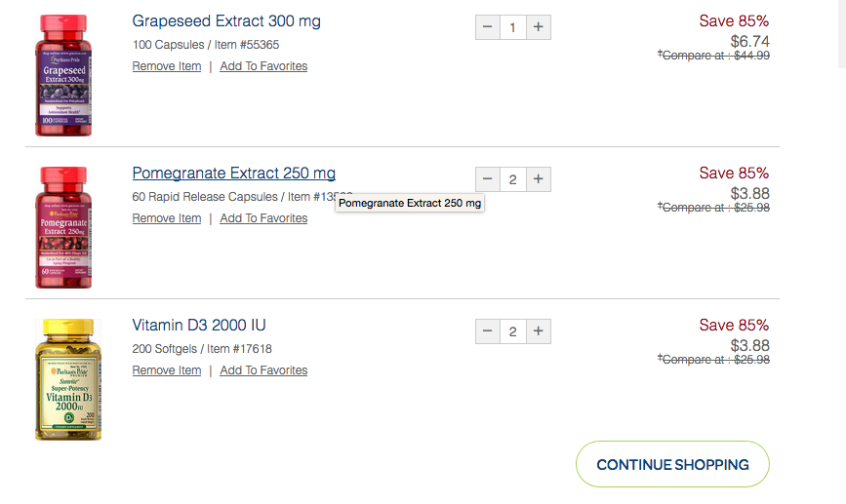Open Vitamin D3 bottle image
Screen dimensions: 846x504
[x=67, y=378]
